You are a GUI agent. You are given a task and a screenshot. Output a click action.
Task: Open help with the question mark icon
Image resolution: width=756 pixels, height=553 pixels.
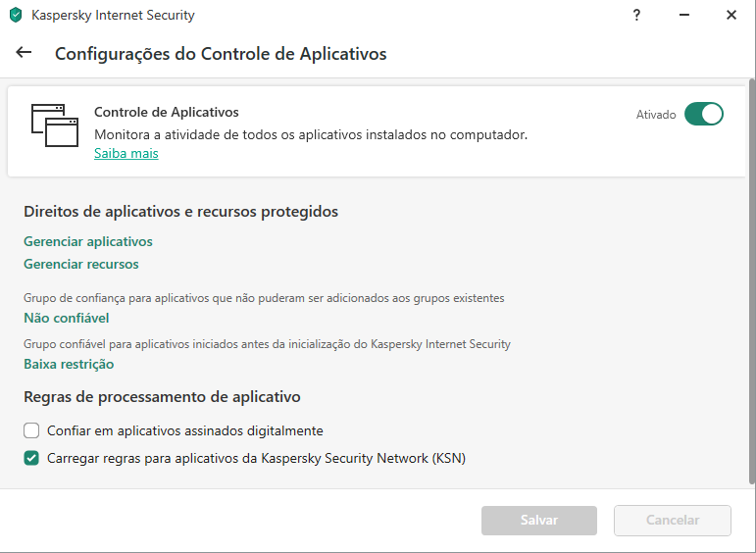click(x=636, y=15)
